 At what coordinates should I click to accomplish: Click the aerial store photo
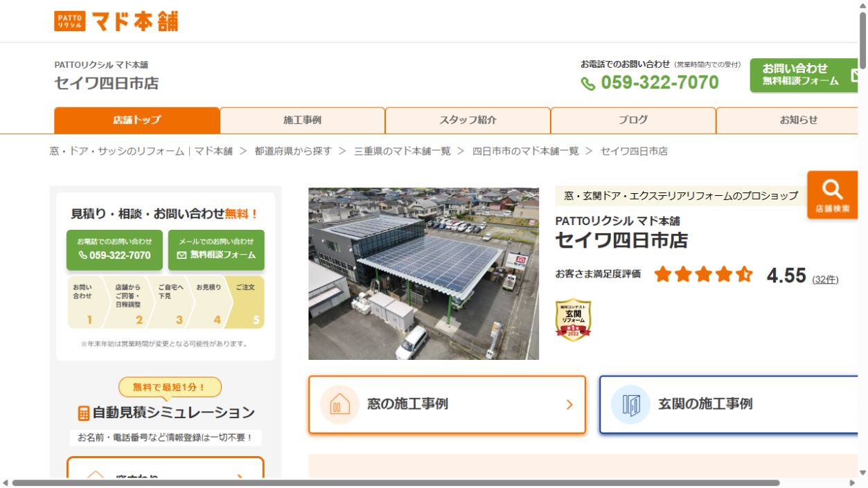423,273
